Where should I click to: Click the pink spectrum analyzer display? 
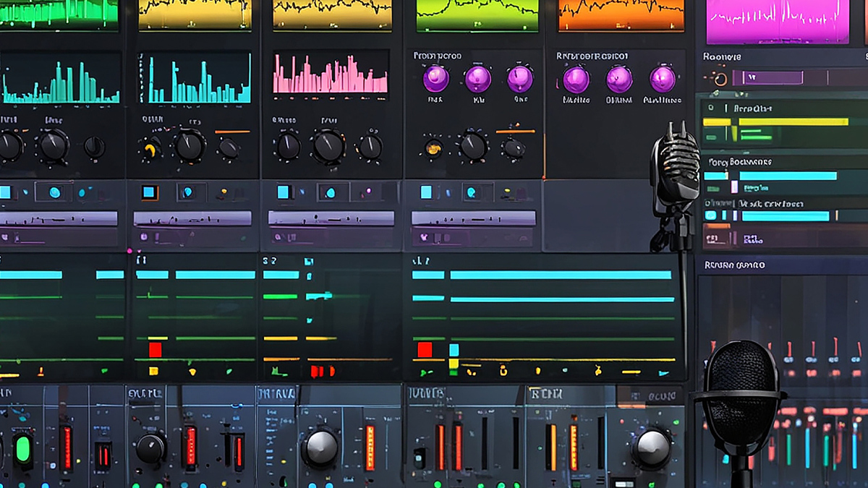pyautogui.click(x=330, y=74)
